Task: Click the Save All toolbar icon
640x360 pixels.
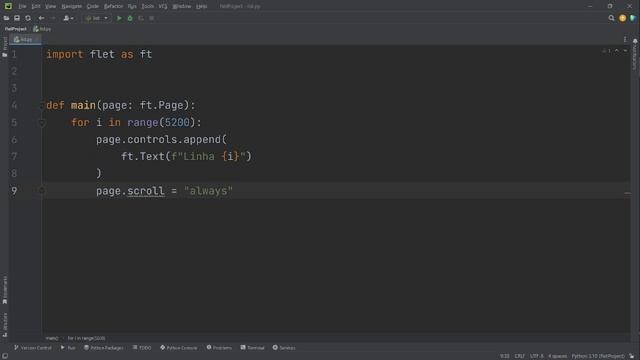Action: [17, 18]
